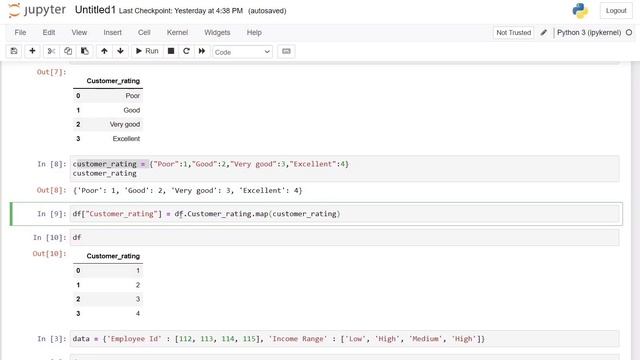Click the pencil edit mode icon
Screen dimensions: 640x360
pos(544,33)
